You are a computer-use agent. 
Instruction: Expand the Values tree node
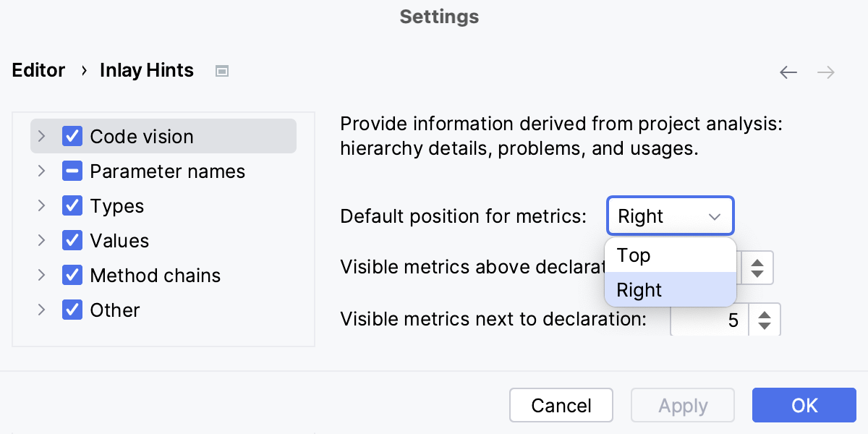click(x=41, y=240)
